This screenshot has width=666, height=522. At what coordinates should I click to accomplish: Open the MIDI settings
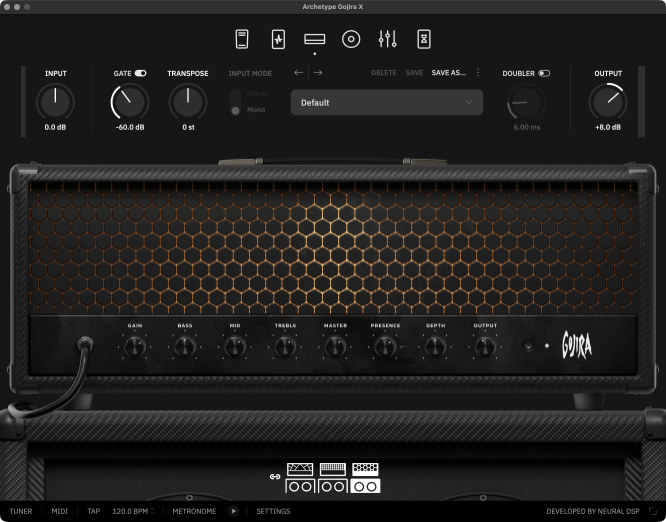point(59,511)
